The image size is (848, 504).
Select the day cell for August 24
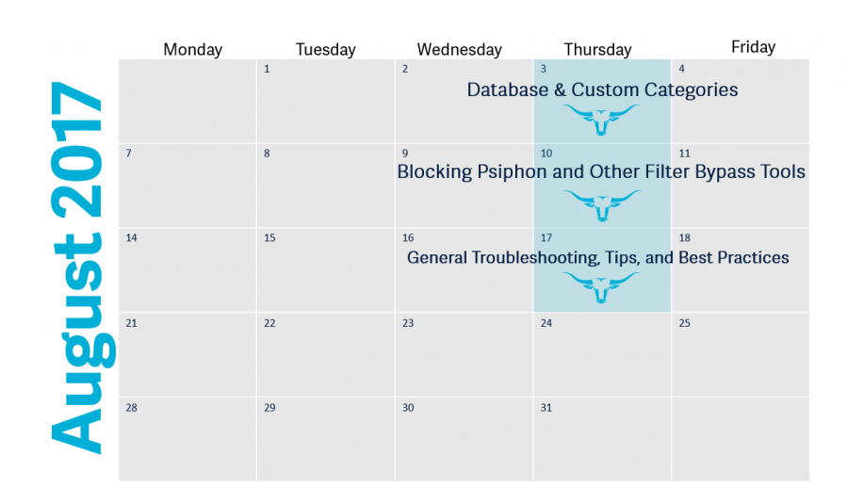click(x=602, y=355)
